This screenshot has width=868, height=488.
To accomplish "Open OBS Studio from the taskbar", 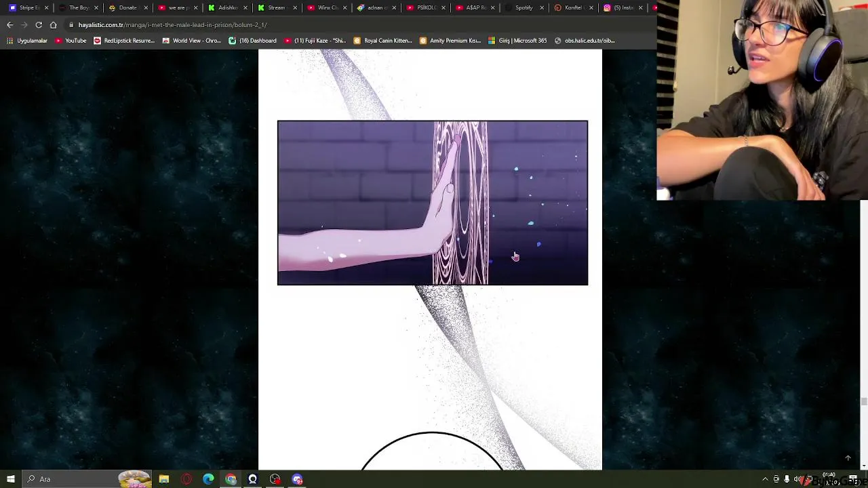I will 275,479.
